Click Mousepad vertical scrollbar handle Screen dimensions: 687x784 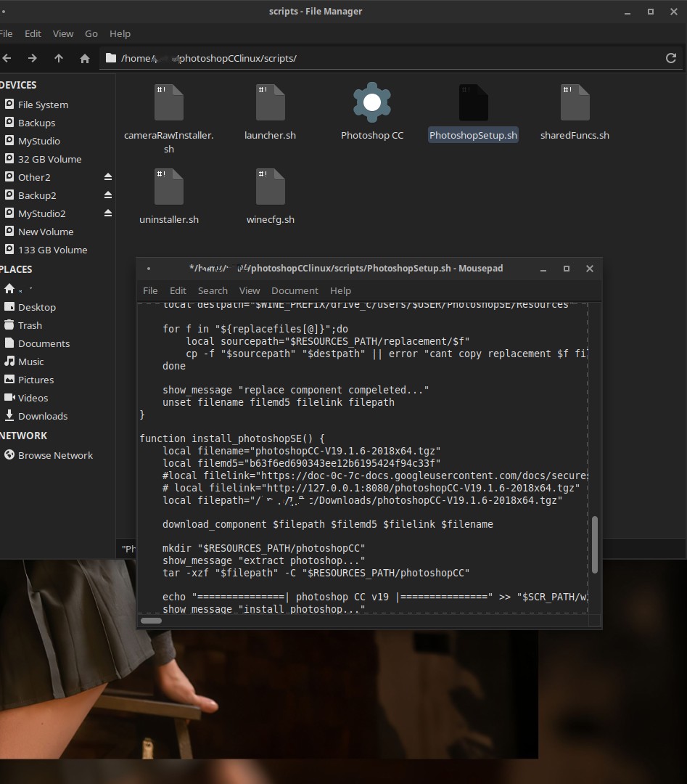click(595, 544)
